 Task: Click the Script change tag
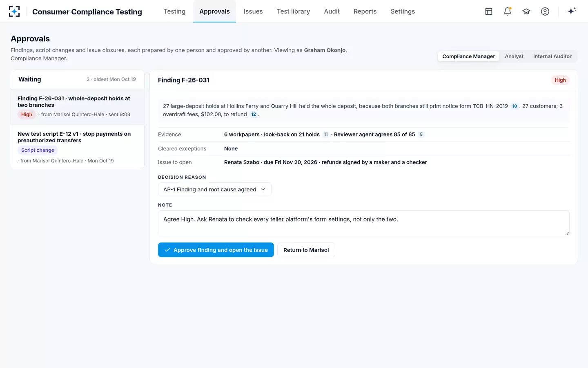point(38,150)
